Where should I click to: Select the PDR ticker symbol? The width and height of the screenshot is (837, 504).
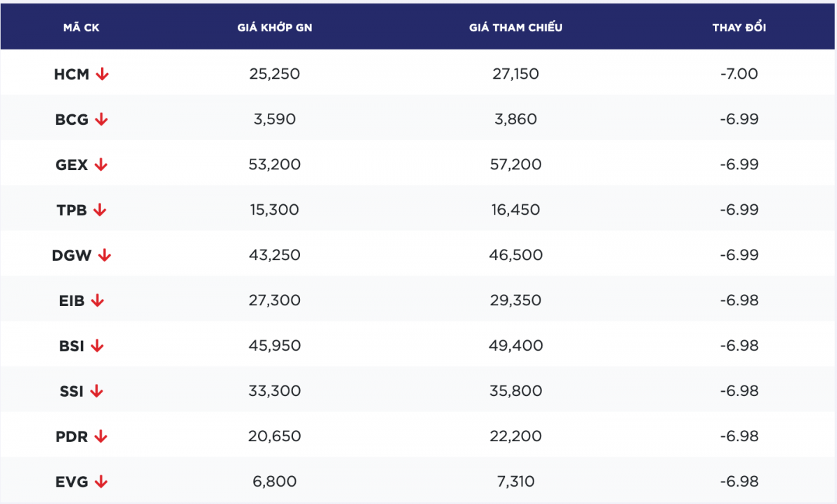click(x=72, y=436)
